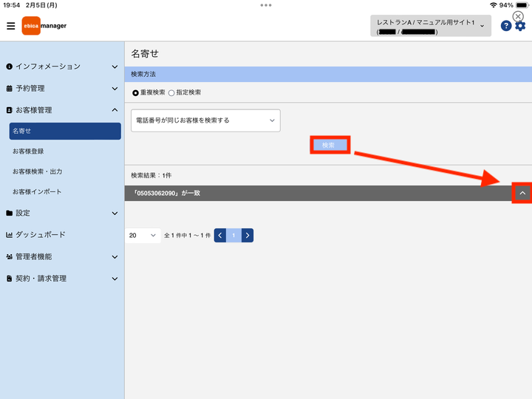Select page 1 pagination button
Image resolution: width=532 pixels, height=399 pixels.
pyautogui.click(x=233, y=235)
